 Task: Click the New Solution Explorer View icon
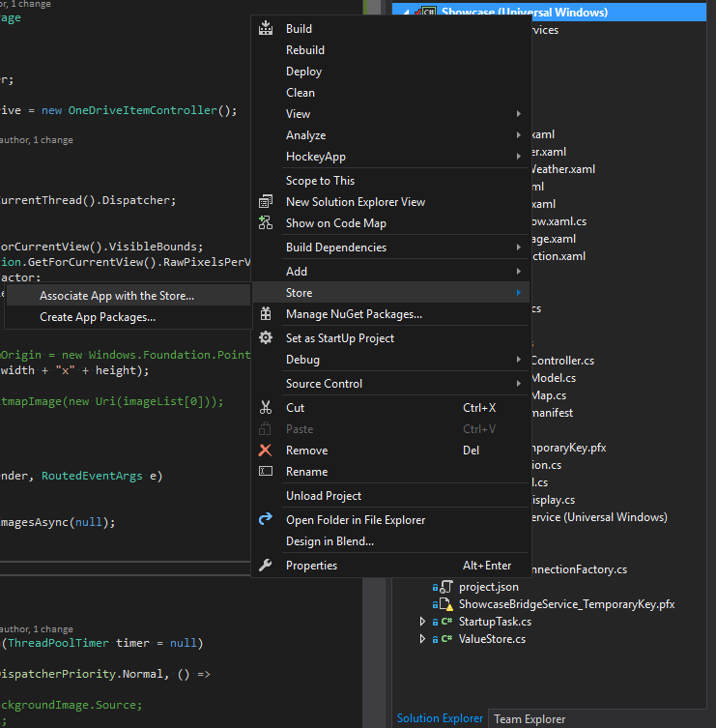point(266,202)
